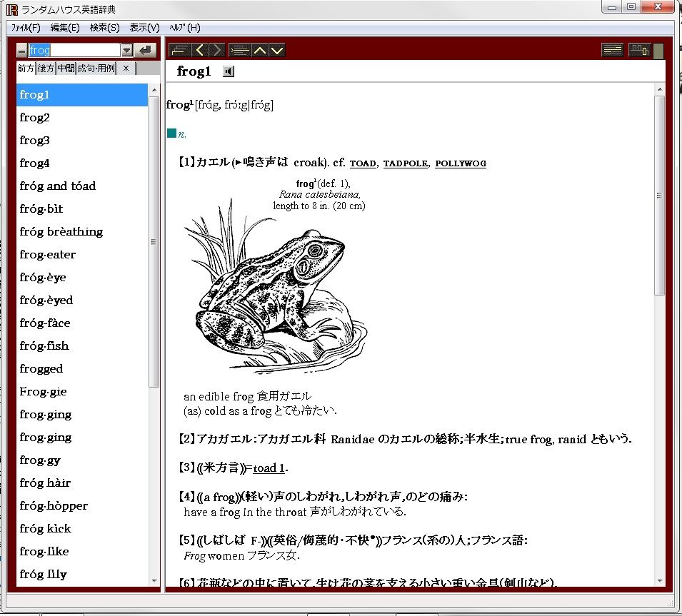Play the frog1 pronunciation speaker icon
Viewport: 682px width, 616px height.
(229, 71)
